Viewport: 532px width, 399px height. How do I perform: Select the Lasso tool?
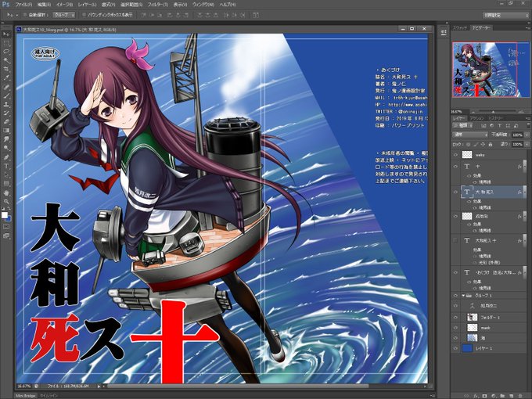6,52
